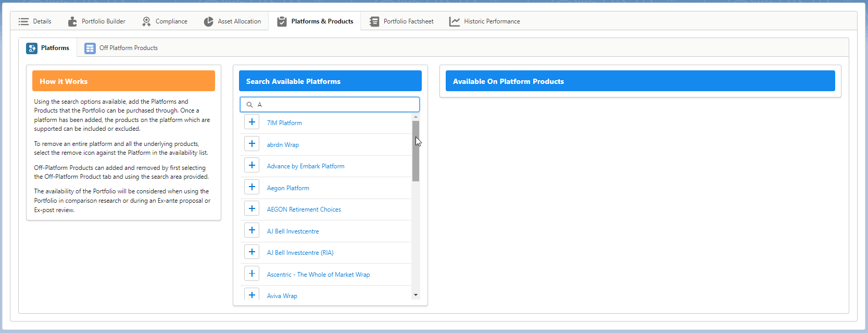
Task: Click the Asset Allocation pie chart icon
Action: click(x=208, y=21)
